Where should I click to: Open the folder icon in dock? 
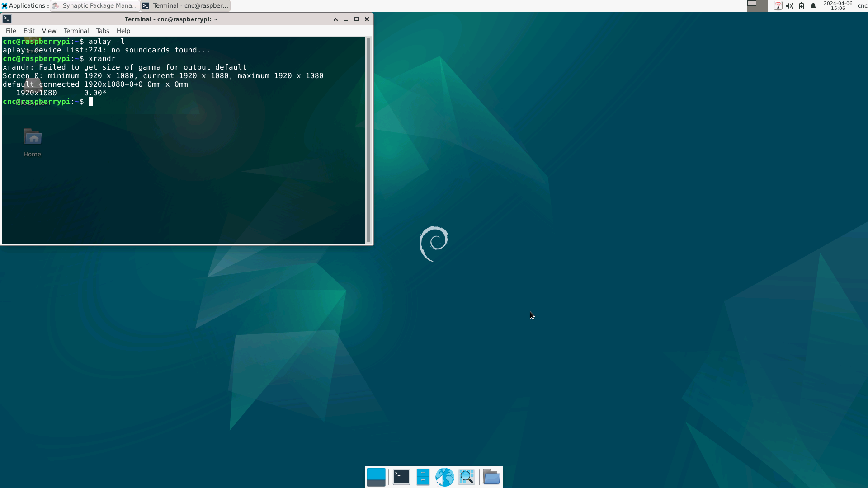(x=491, y=477)
